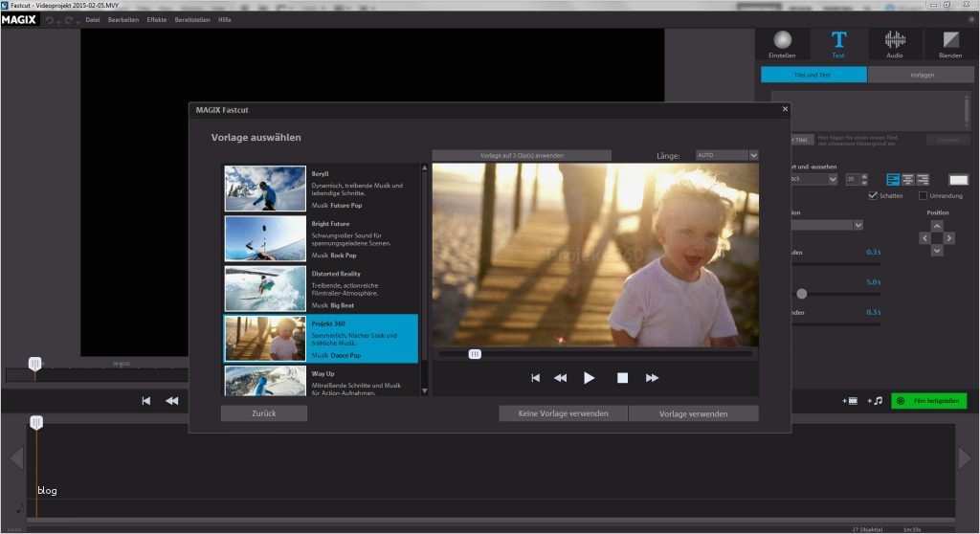
Task: Open the Einstellen panel icon
Action: point(782,40)
